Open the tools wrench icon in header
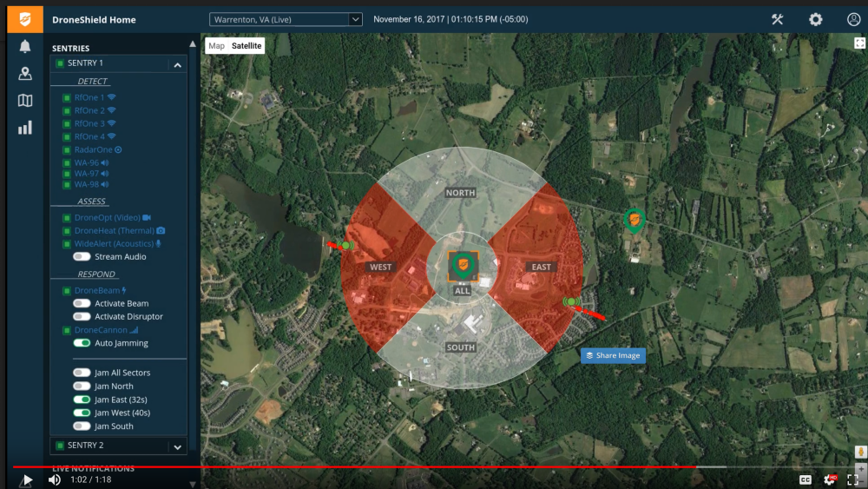 tap(777, 19)
